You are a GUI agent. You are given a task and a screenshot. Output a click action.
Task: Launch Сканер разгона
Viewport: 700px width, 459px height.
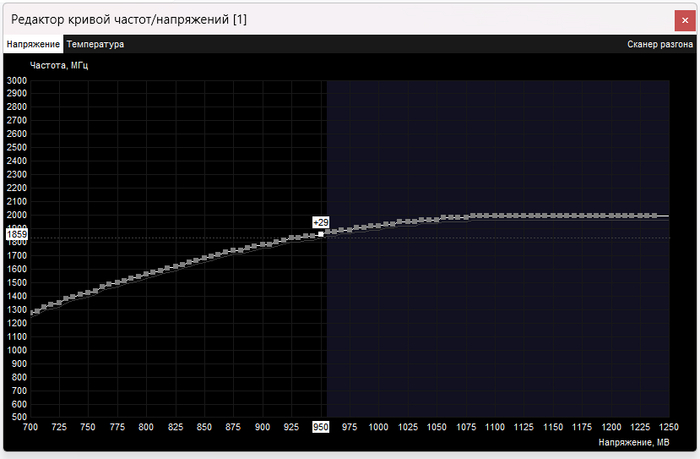point(660,44)
